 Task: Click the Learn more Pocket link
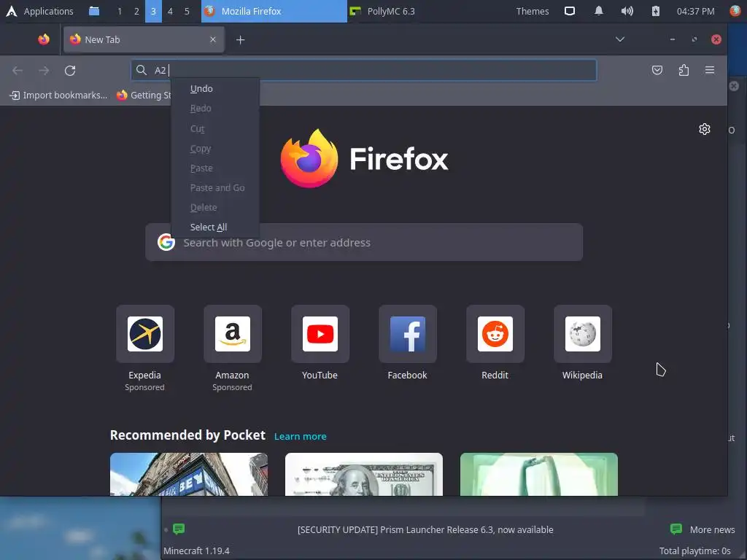pyautogui.click(x=300, y=436)
